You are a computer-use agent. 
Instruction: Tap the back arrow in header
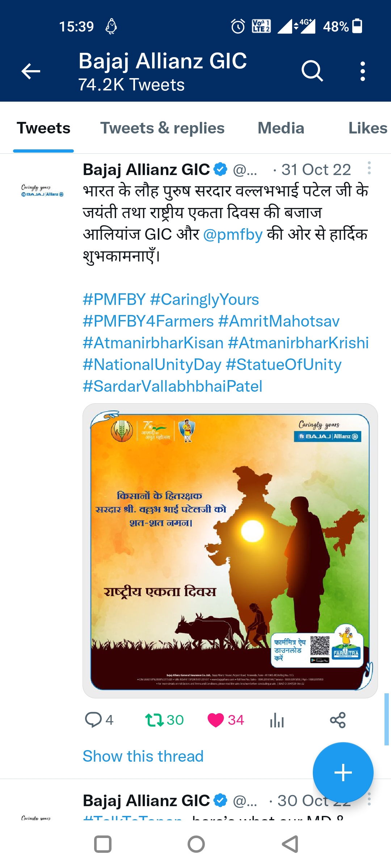31,71
